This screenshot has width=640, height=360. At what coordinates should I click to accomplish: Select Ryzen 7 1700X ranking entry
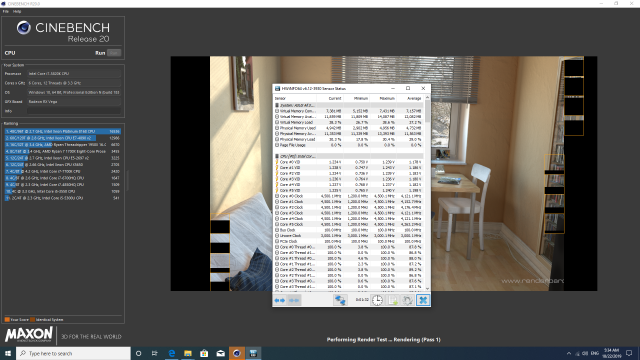62,151
